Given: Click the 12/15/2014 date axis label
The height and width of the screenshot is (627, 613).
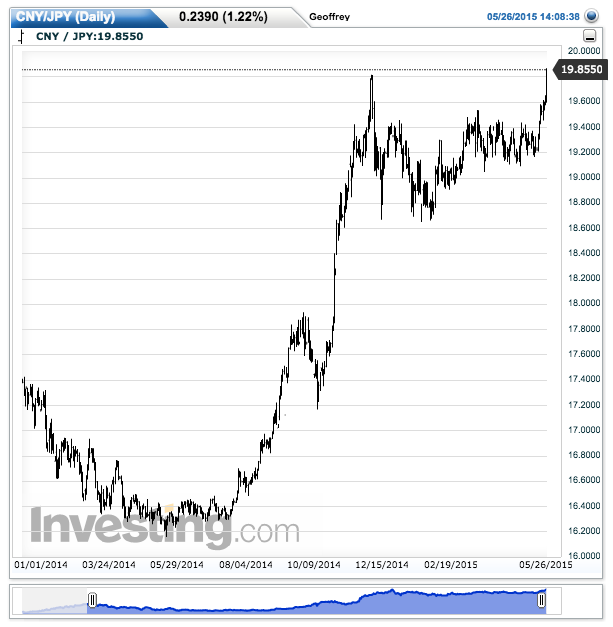Looking at the screenshot, I should (385, 565).
